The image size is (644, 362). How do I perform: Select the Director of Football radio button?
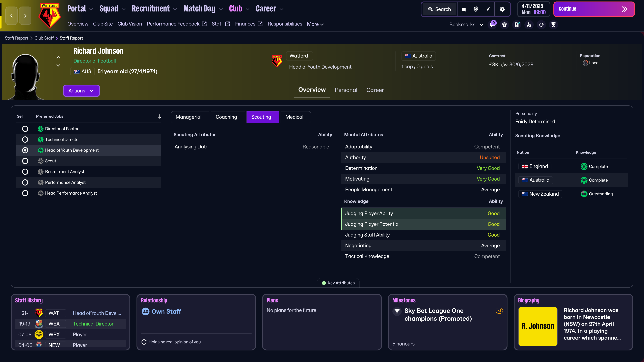coord(25,129)
